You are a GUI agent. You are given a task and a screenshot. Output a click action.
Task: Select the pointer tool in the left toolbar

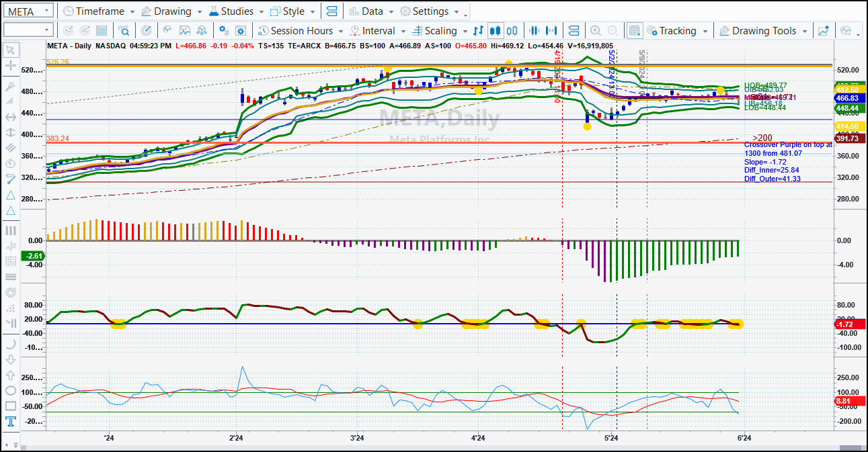[x=11, y=50]
